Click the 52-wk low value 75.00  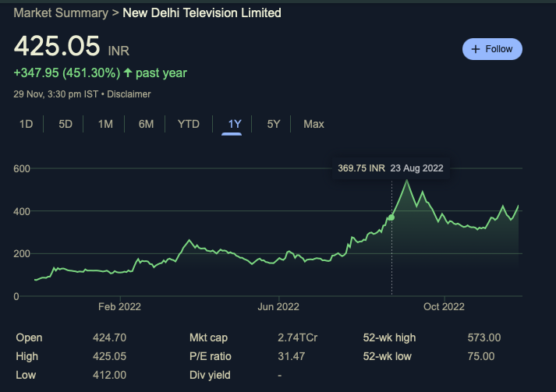481,356
